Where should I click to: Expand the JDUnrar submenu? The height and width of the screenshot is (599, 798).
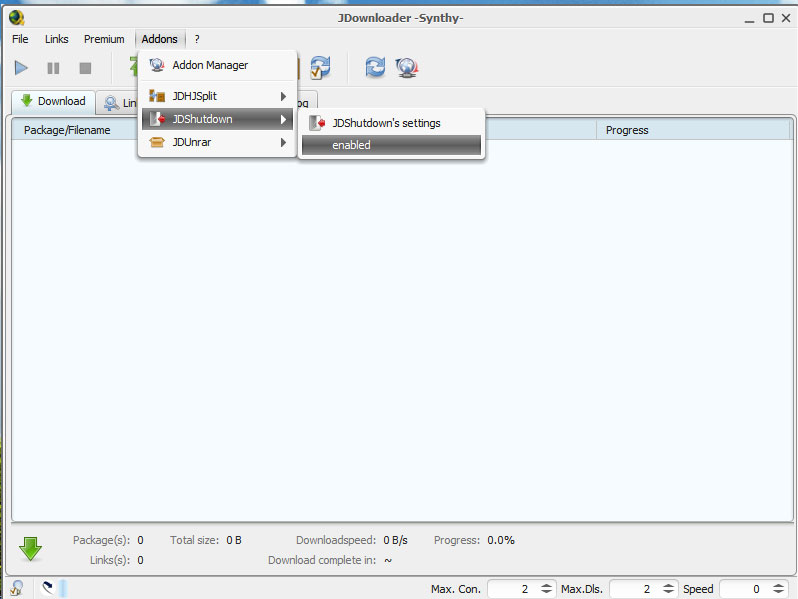(217, 142)
